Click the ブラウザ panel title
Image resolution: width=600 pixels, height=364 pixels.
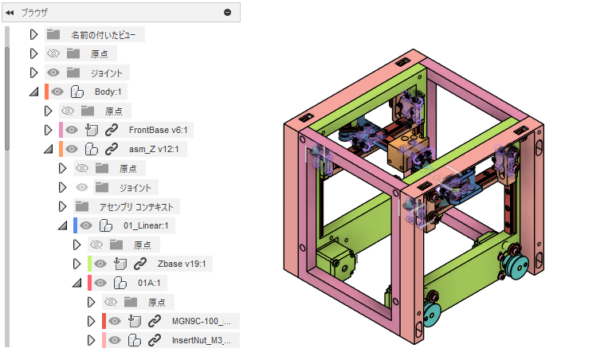pos(34,13)
